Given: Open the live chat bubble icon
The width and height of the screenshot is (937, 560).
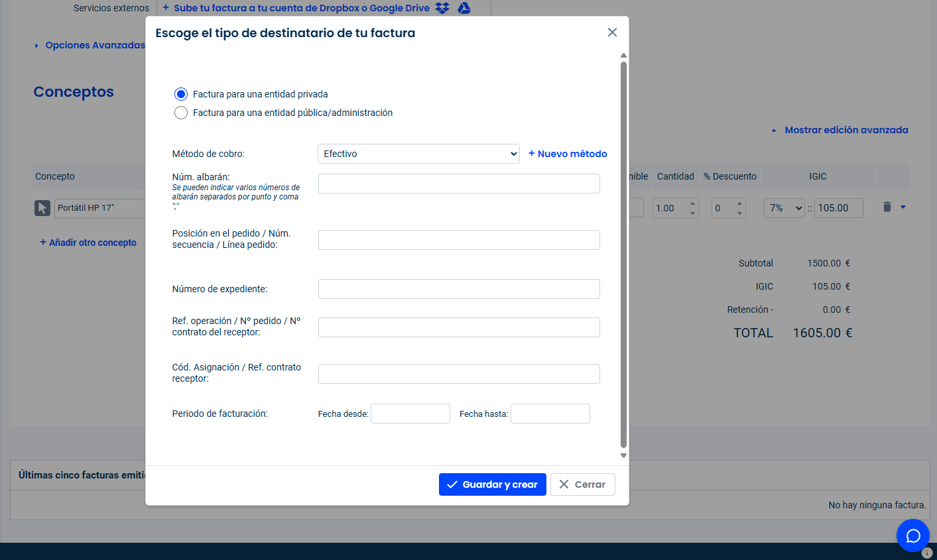Looking at the screenshot, I should pos(912,535).
